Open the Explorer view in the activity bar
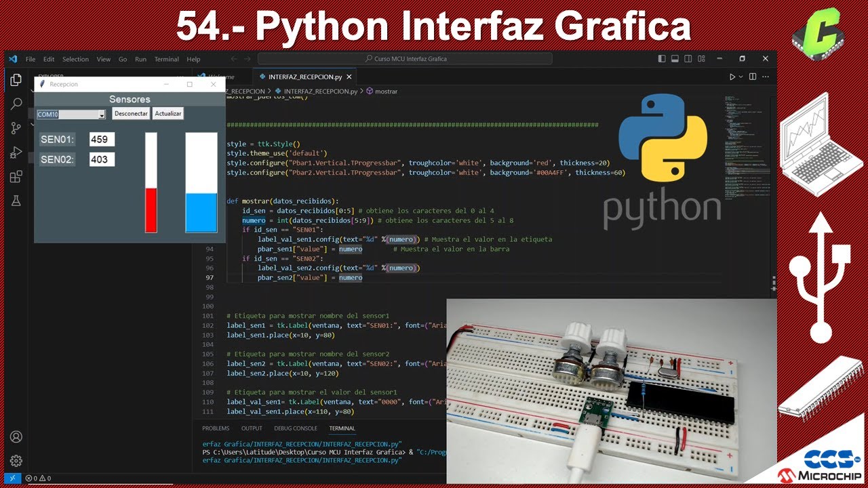The height and width of the screenshot is (488, 868). (x=16, y=80)
